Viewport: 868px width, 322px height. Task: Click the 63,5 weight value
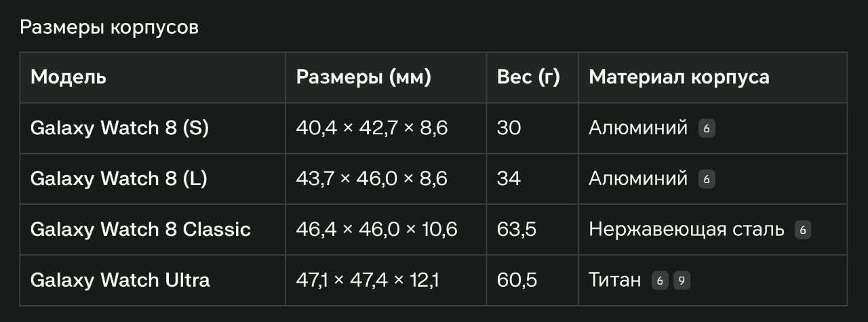click(517, 230)
